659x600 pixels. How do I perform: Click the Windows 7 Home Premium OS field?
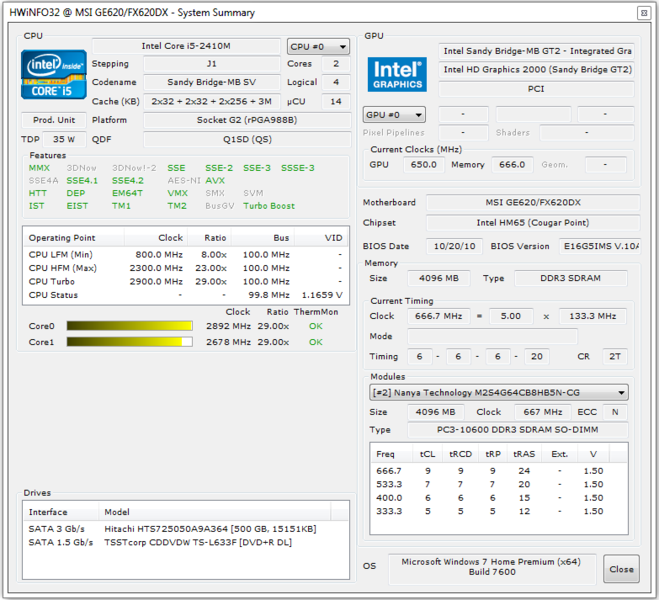click(x=492, y=567)
